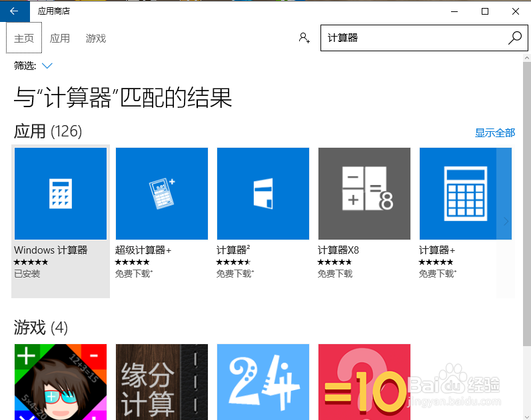Click 免费下载 under 计算器+
This screenshot has width=531, height=420.
(x=438, y=274)
